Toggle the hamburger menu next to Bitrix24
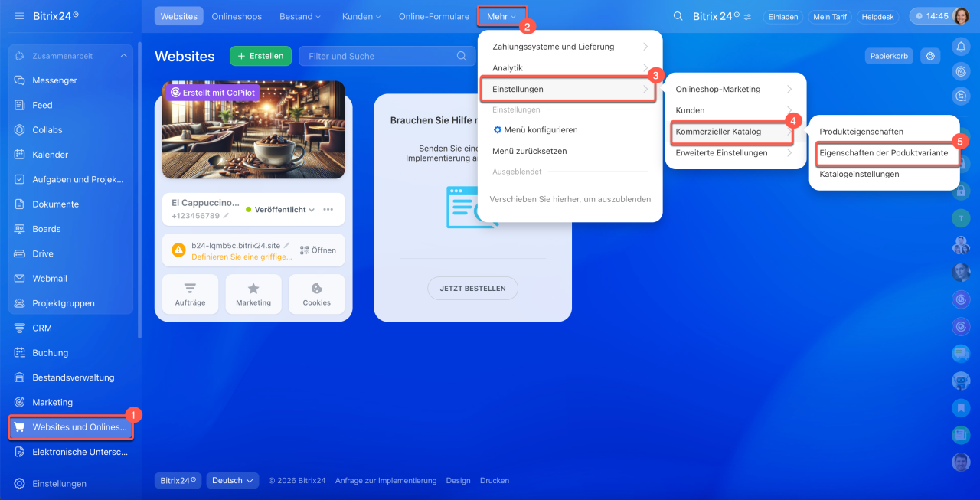980x500 pixels. (x=19, y=16)
